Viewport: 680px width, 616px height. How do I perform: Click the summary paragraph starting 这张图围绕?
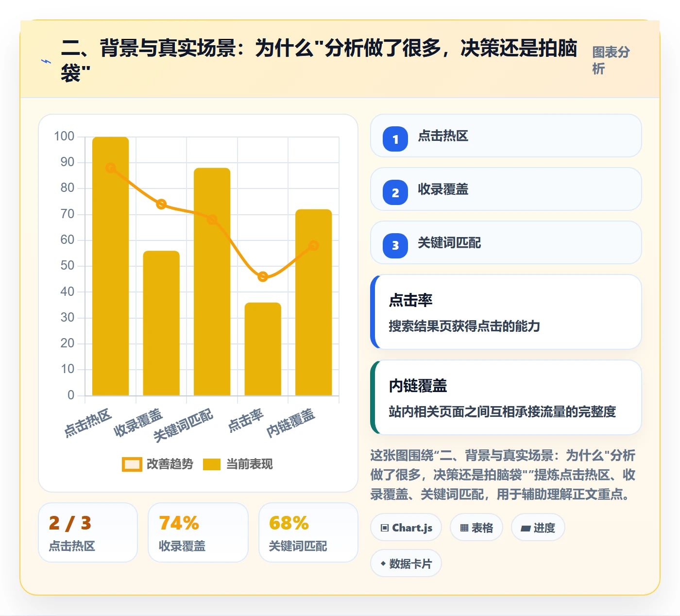pyautogui.click(x=503, y=475)
